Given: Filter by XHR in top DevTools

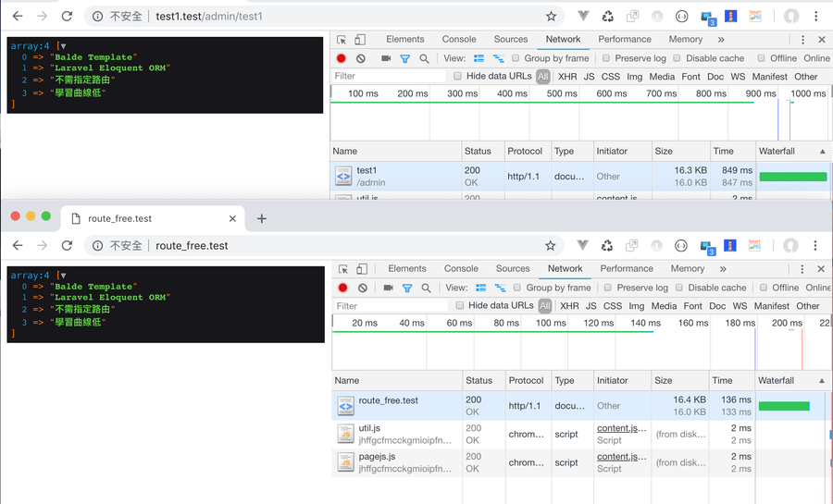Looking at the screenshot, I should click(567, 77).
